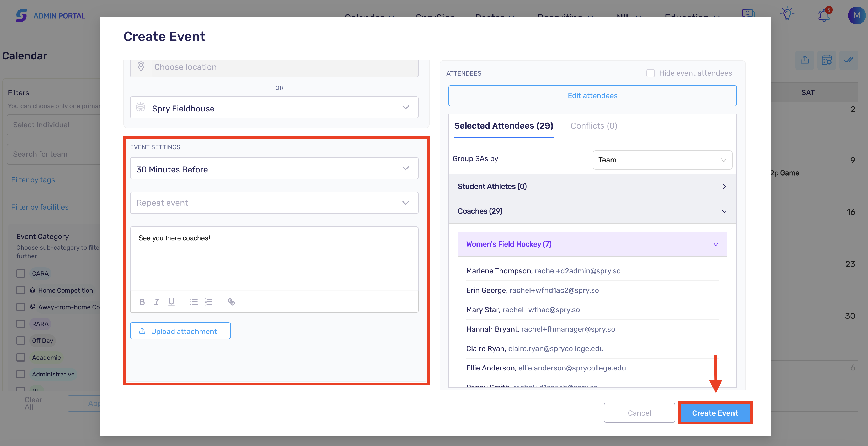Click into the notes text area

pos(274,259)
